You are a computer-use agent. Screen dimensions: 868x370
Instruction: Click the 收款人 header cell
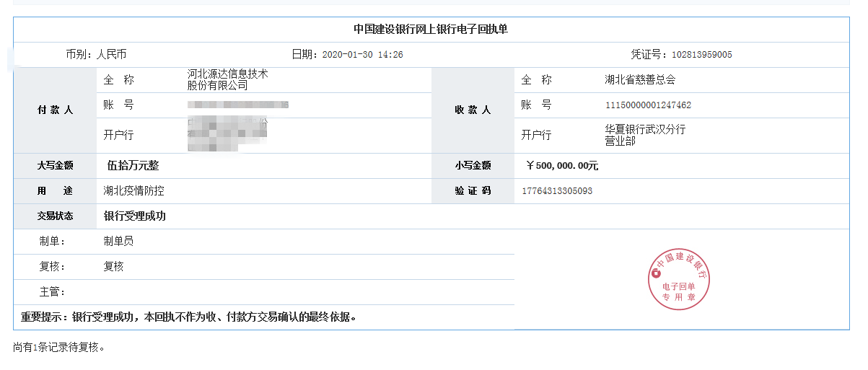pos(473,110)
